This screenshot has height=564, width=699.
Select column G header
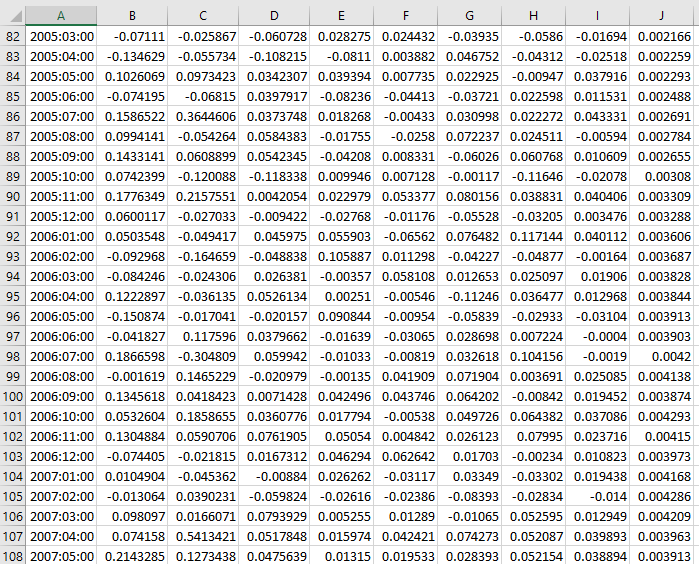pos(469,16)
